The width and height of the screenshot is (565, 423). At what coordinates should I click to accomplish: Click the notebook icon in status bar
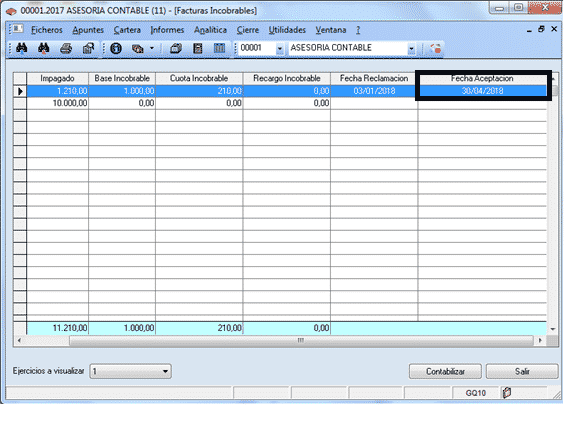[x=507, y=392]
